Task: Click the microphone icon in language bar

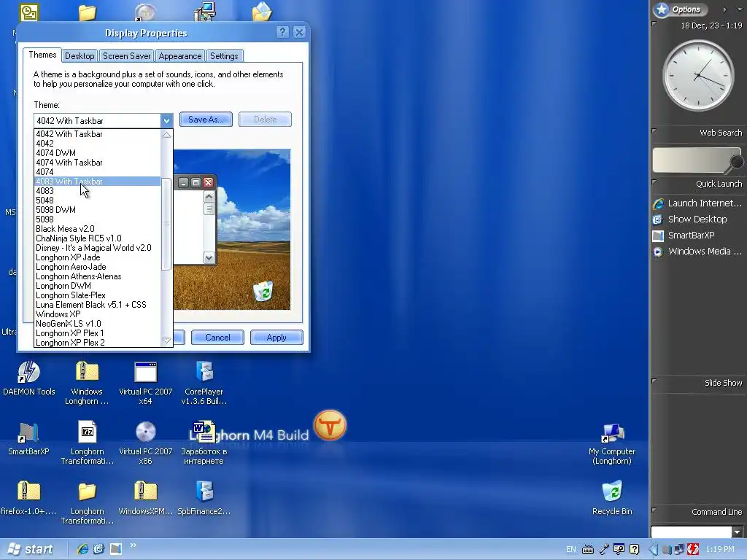Action: [603, 550]
